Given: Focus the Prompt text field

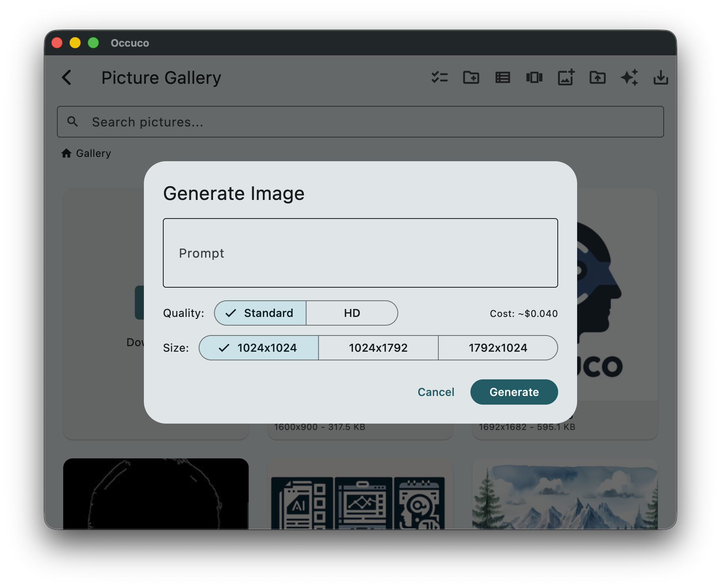Looking at the screenshot, I should [x=360, y=253].
